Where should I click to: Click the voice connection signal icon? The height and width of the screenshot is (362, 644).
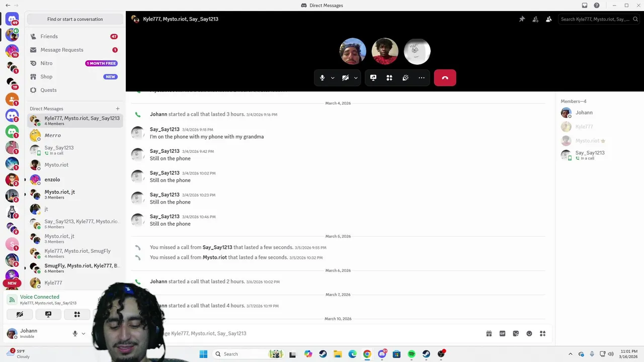pyautogui.click(x=12, y=300)
